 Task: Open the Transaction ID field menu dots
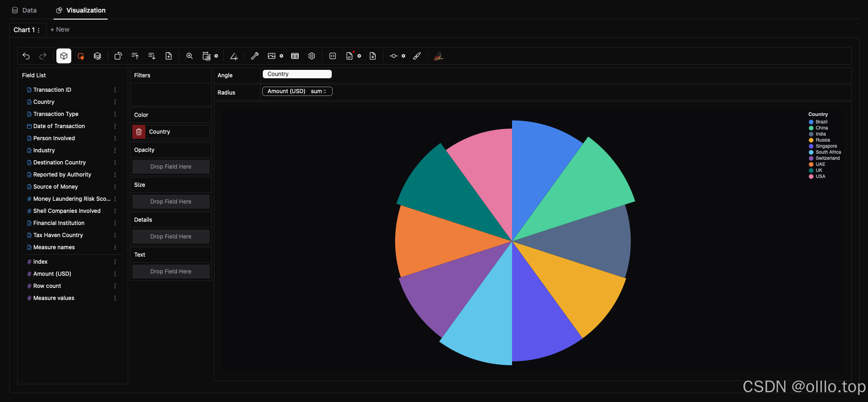point(115,90)
